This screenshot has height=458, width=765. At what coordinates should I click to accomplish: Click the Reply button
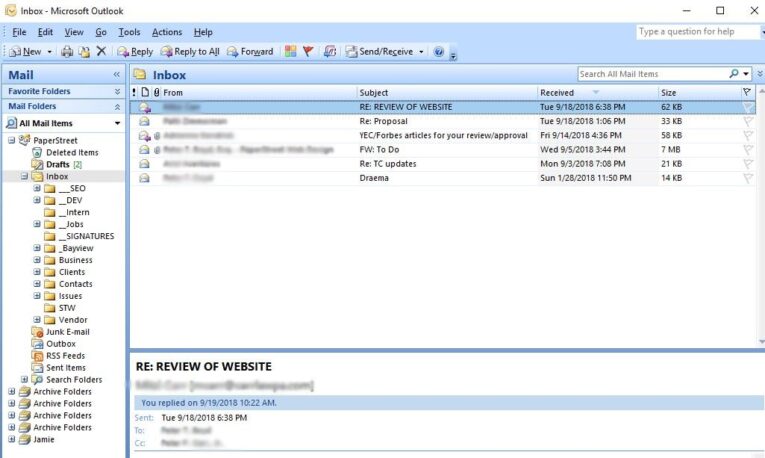tap(135, 51)
